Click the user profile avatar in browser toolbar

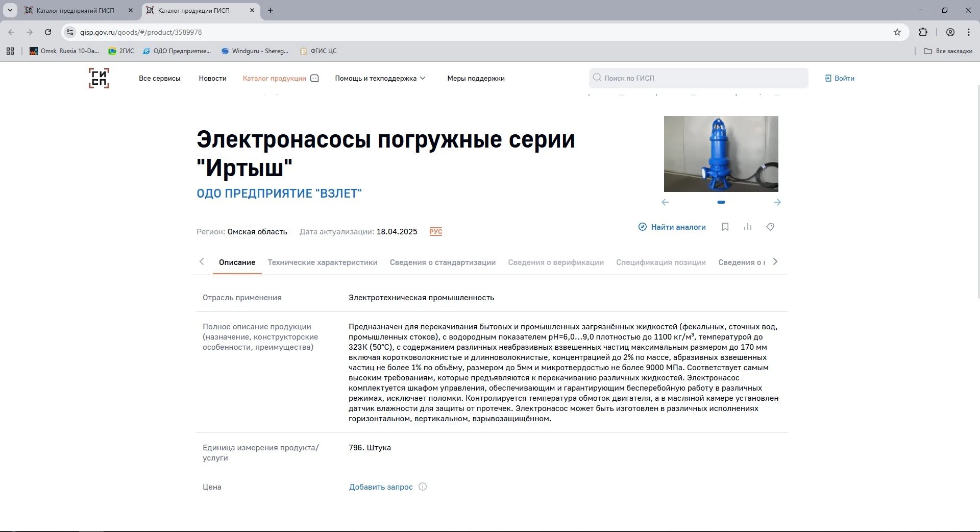click(950, 32)
